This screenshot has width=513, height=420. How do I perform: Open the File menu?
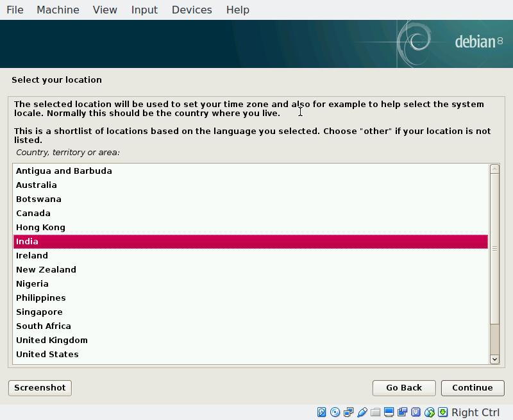click(15, 10)
